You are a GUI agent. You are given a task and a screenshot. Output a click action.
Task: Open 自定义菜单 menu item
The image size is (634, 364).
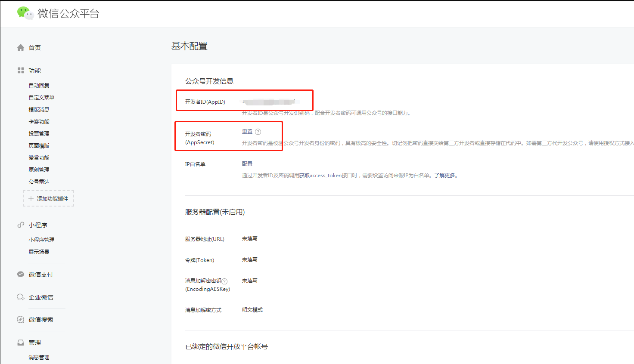pos(42,98)
